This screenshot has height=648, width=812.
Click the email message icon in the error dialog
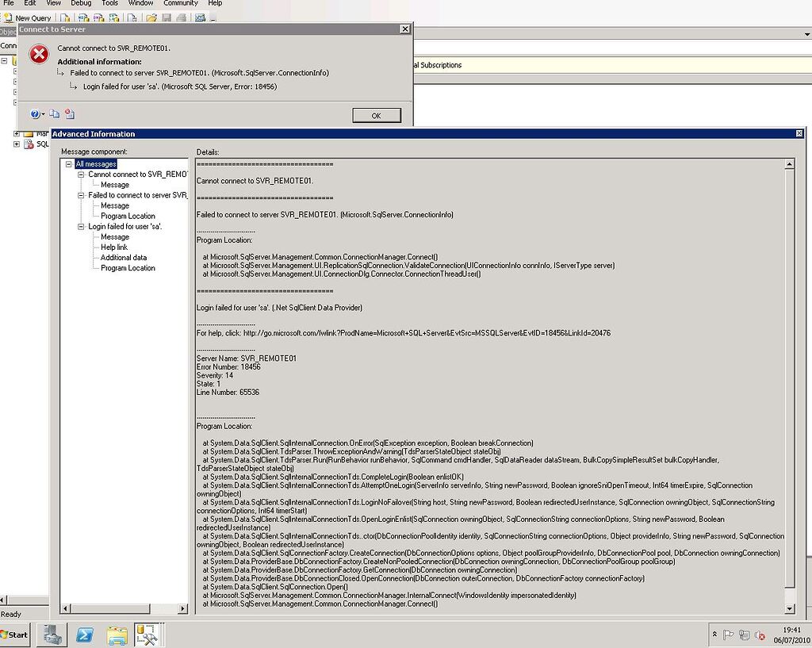69,114
